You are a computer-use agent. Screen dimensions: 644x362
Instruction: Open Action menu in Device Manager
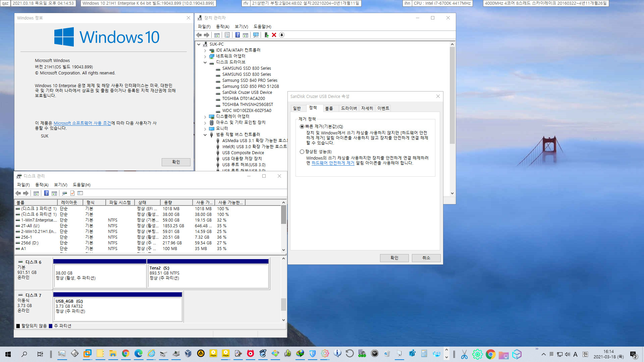222,26
